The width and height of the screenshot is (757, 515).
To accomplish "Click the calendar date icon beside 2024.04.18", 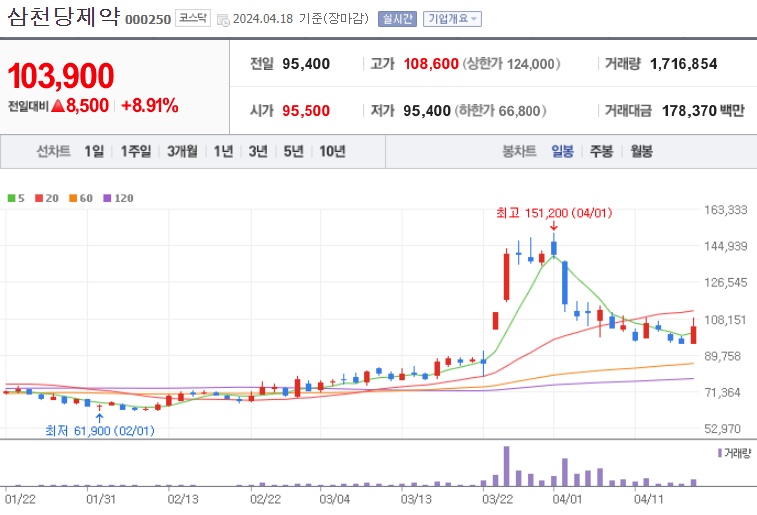I will [223, 20].
